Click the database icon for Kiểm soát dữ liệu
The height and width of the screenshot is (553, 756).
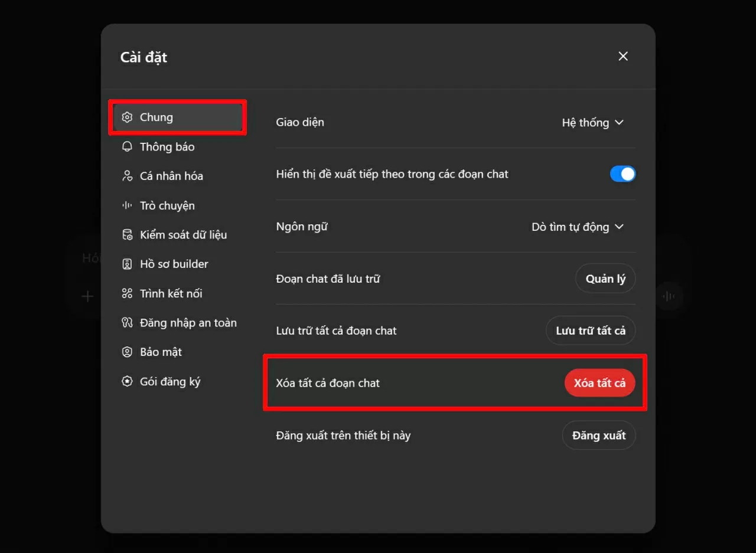127,234
